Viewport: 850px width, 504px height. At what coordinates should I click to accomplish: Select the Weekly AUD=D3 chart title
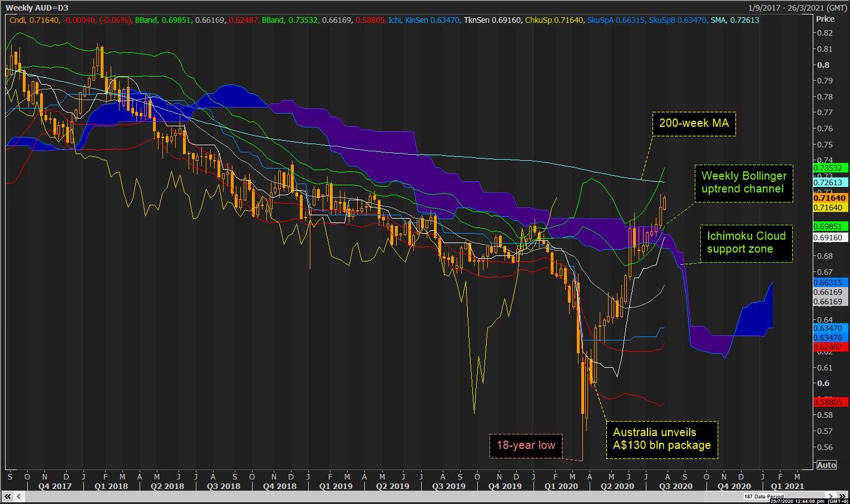(37, 7)
